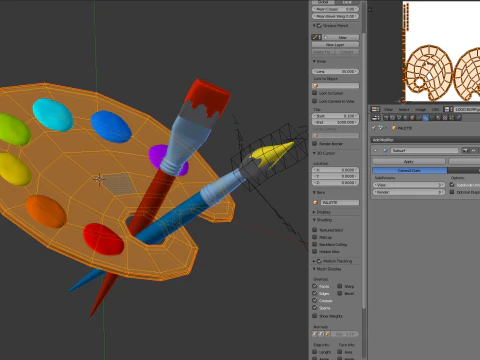This screenshot has height=360, width=480.
Task: Open the Physics properties tab icon
Action: tap(458, 118)
